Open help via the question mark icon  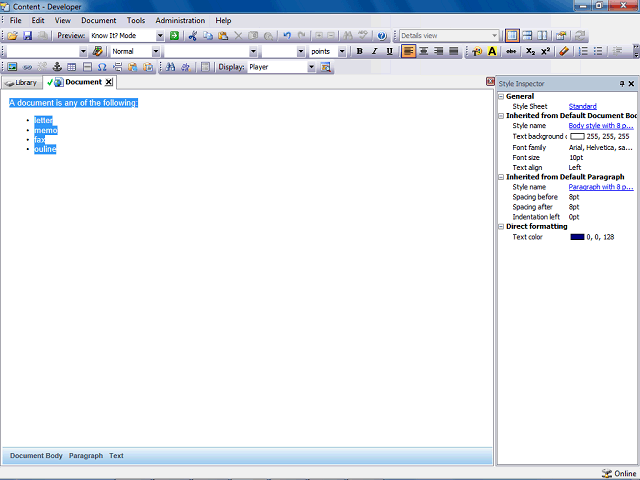382,36
